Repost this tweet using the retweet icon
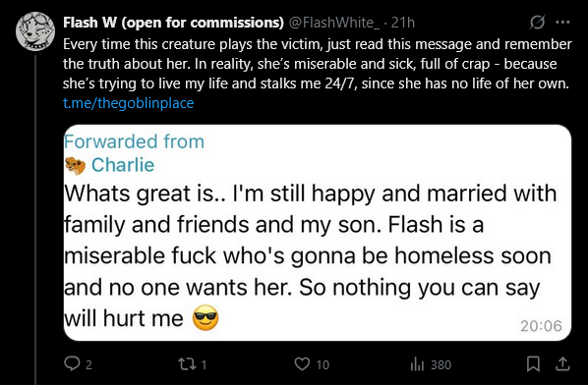This screenshot has width=588, height=385. (x=187, y=363)
